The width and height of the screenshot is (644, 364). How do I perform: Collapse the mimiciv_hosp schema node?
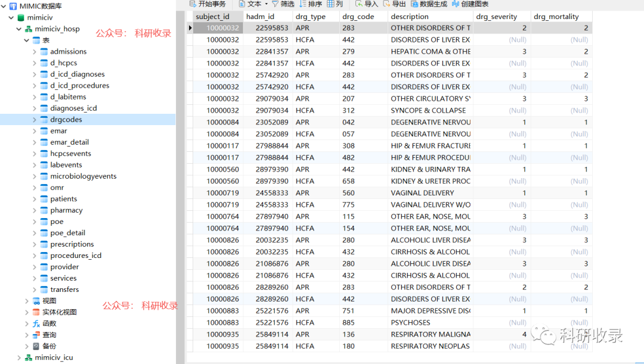[19, 29]
